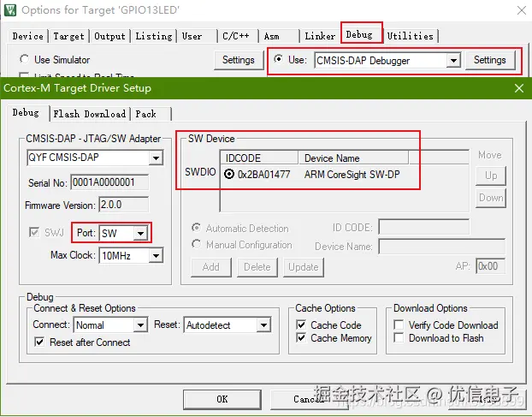
Task: Toggle the Cache Code checkbox
Action: click(x=301, y=325)
